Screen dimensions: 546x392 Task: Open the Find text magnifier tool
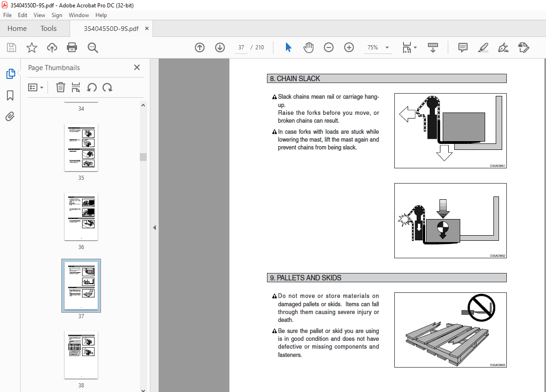[x=93, y=48]
